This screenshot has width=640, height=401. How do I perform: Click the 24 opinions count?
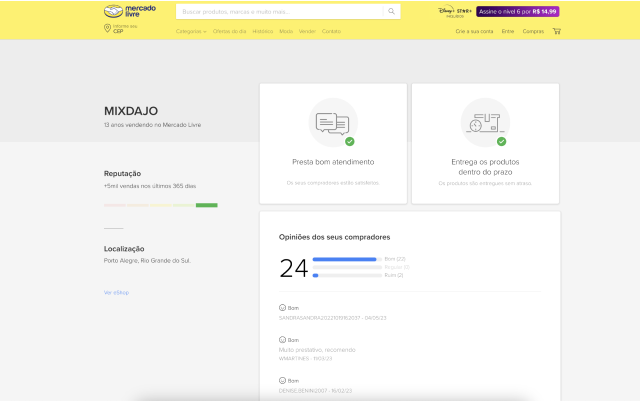293,268
